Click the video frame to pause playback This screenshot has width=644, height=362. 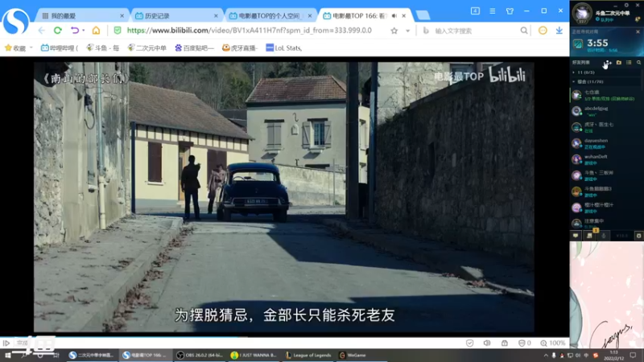(x=284, y=197)
